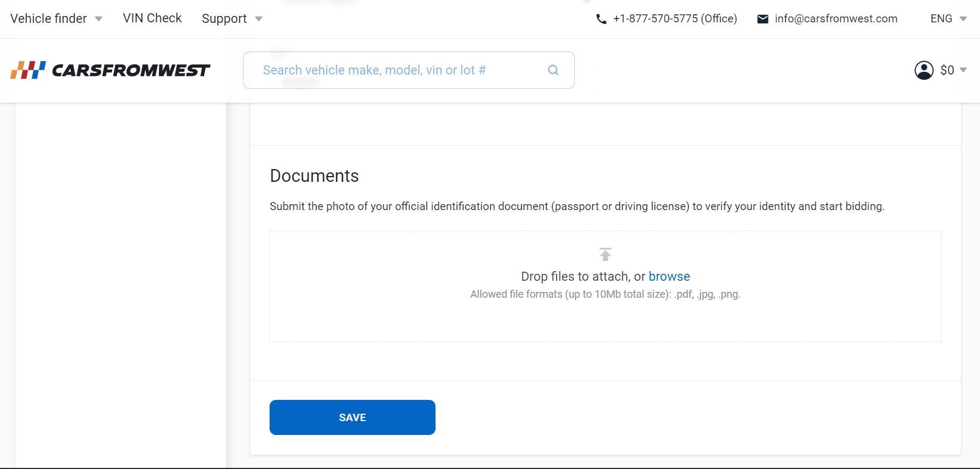Expand the $0 balance dropdown arrow
The width and height of the screenshot is (980, 469).
(963, 70)
